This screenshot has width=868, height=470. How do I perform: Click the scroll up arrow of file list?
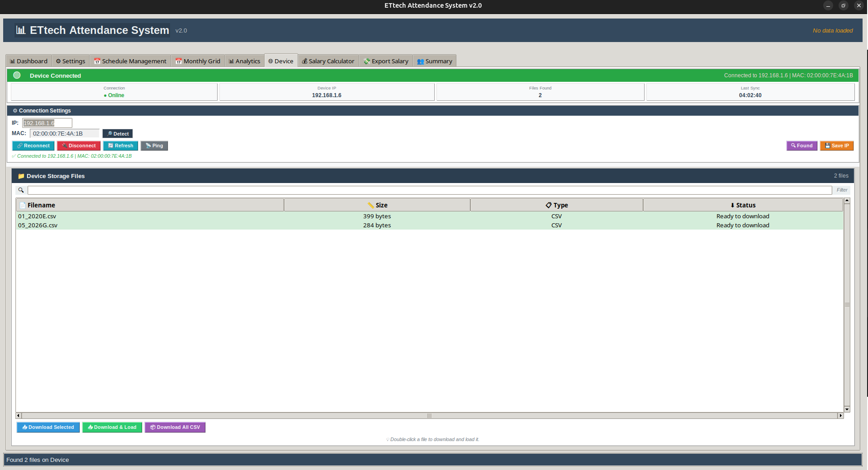[x=847, y=201]
